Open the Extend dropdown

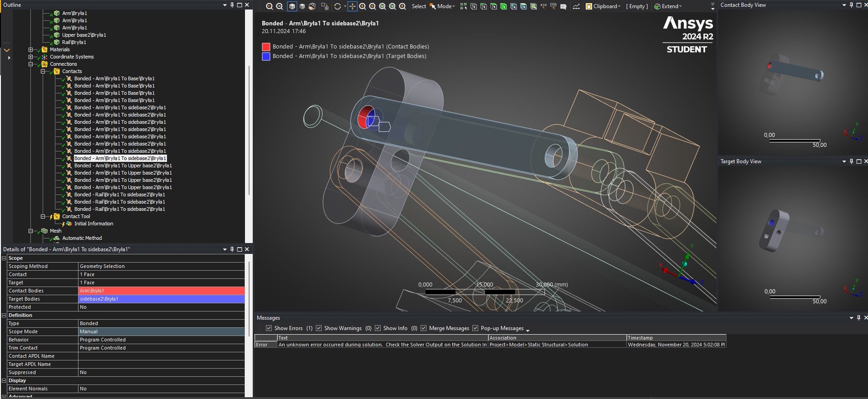[668, 6]
